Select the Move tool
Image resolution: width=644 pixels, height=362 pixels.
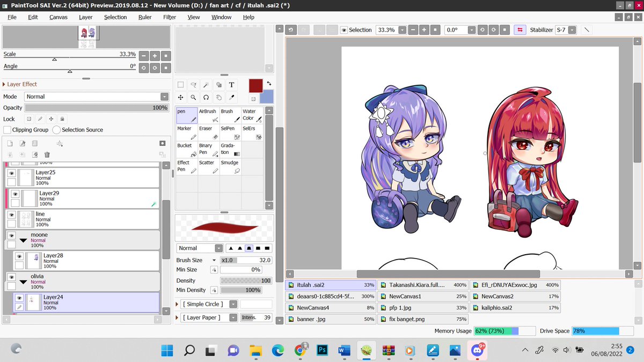click(x=181, y=98)
